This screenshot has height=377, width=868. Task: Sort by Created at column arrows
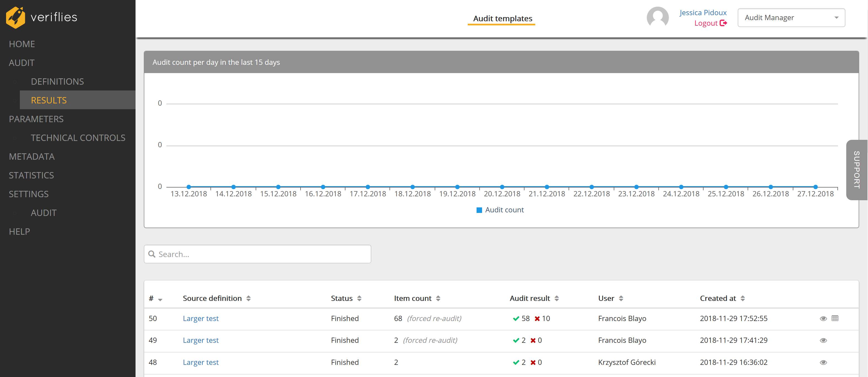tap(743, 298)
